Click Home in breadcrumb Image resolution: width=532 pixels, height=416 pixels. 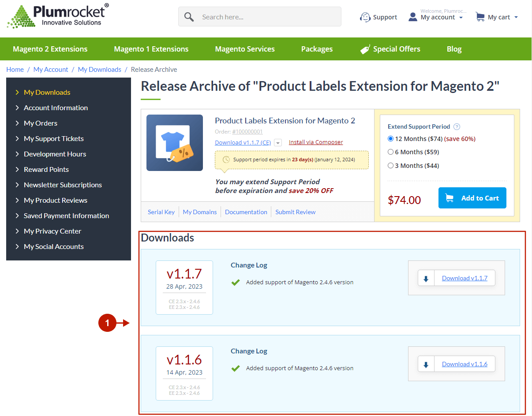(15, 69)
